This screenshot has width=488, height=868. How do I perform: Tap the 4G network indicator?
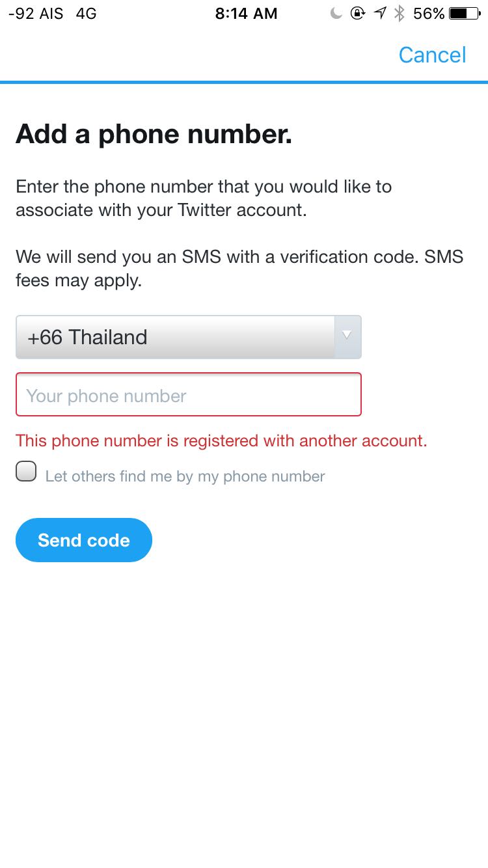(86, 14)
